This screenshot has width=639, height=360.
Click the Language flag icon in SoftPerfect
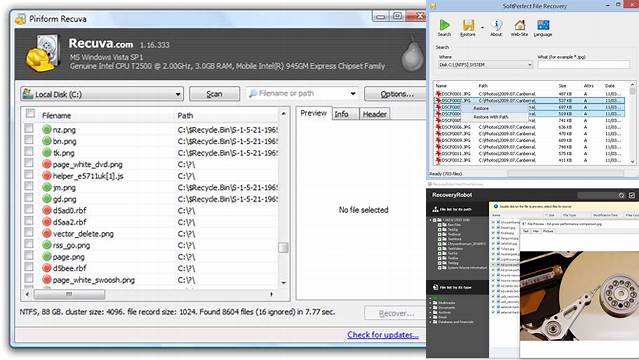(x=543, y=25)
